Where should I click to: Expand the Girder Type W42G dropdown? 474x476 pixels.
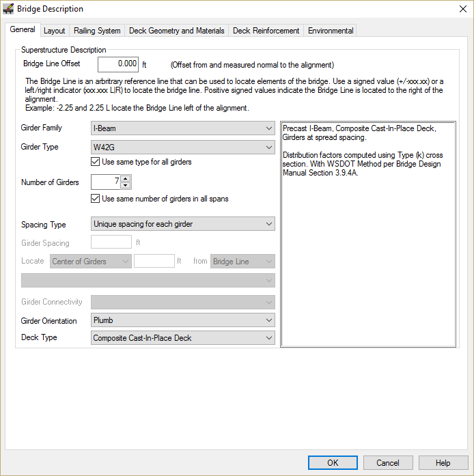coord(182,147)
